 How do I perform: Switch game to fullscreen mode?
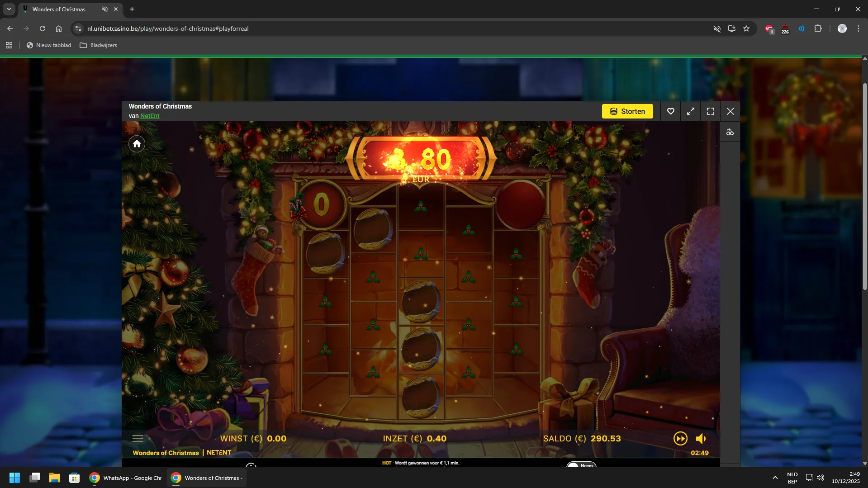[x=711, y=111]
